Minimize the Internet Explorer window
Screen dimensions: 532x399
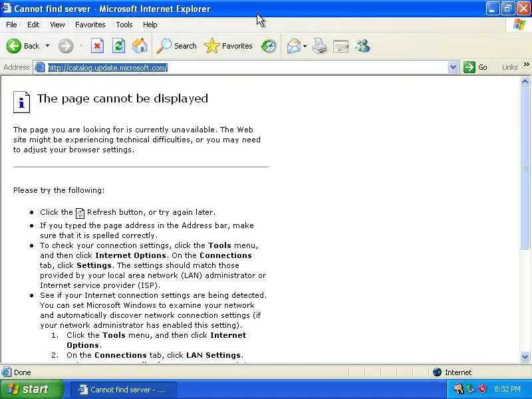tap(492, 8)
